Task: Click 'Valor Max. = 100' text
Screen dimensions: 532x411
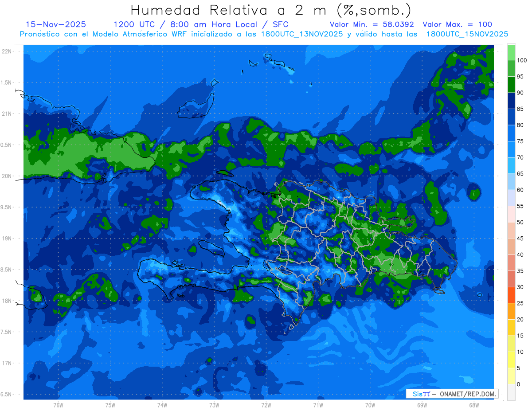Action: coord(458,24)
